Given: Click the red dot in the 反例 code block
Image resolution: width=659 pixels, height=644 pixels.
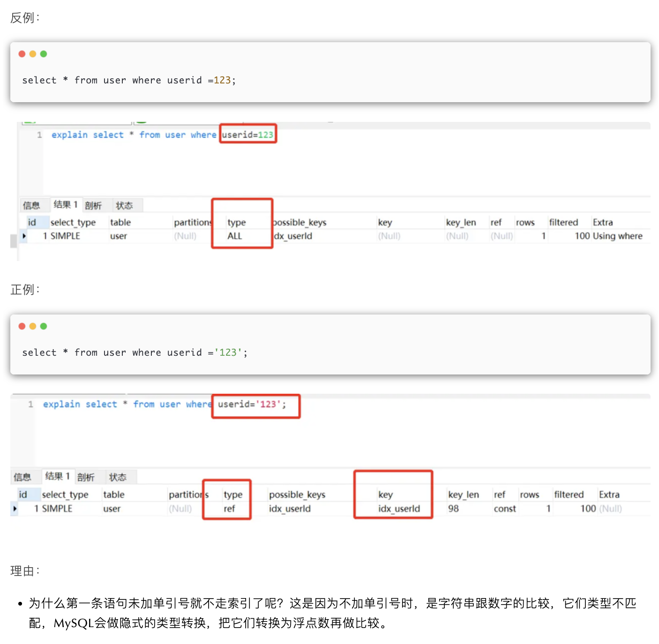Looking at the screenshot, I should click(22, 54).
